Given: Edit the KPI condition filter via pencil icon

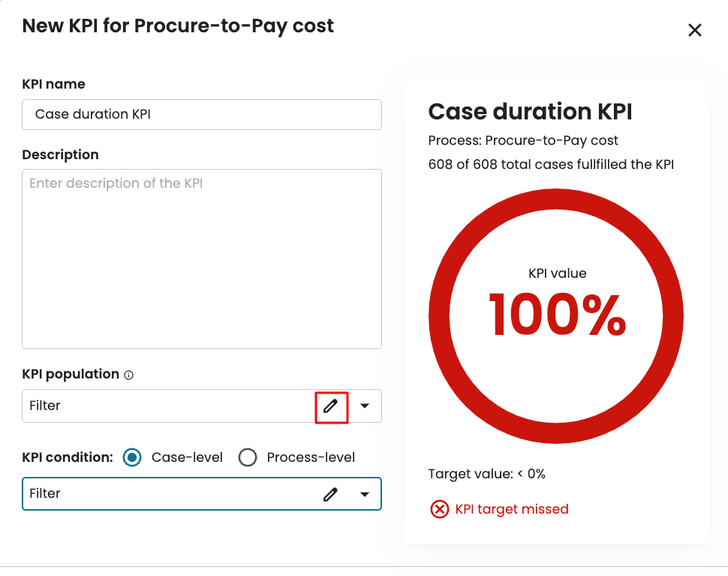Looking at the screenshot, I should [331, 494].
